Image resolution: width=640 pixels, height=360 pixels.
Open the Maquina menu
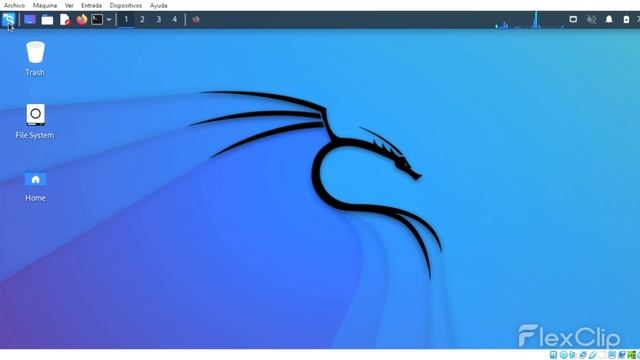click(45, 5)
